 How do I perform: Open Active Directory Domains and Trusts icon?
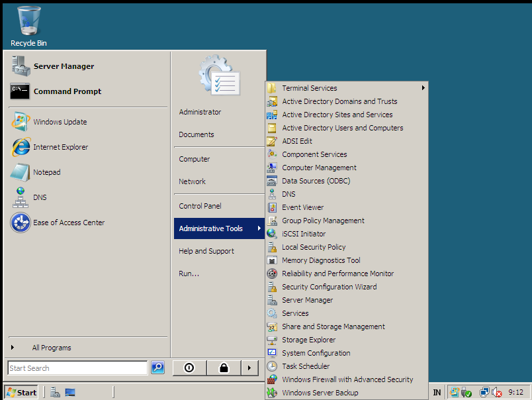coord(272,101)
